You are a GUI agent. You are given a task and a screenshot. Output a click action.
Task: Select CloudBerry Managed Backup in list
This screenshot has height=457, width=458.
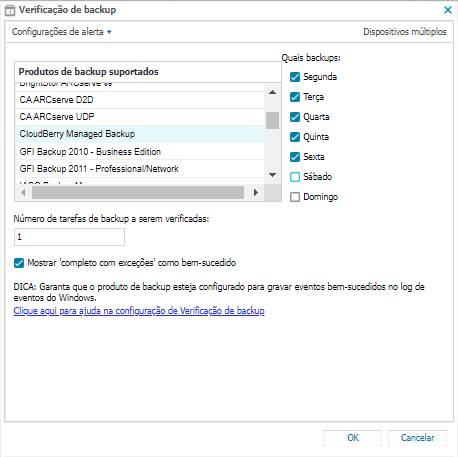140,134
